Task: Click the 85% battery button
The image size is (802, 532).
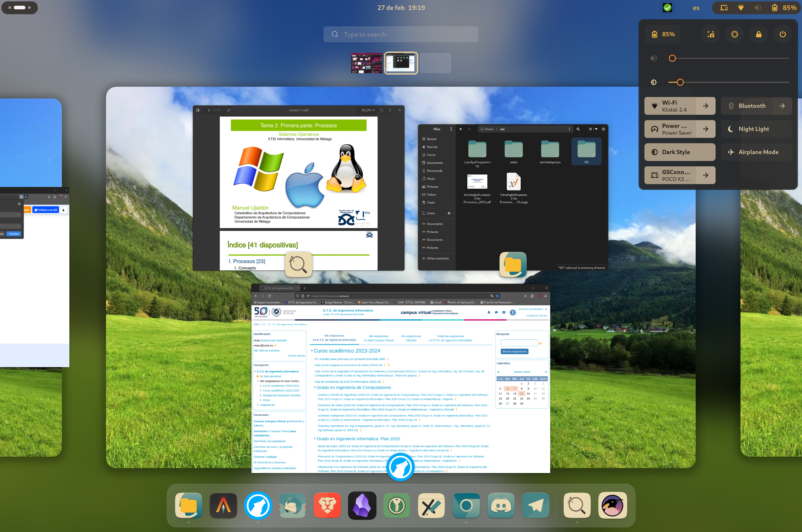Action: pos(663,34)
